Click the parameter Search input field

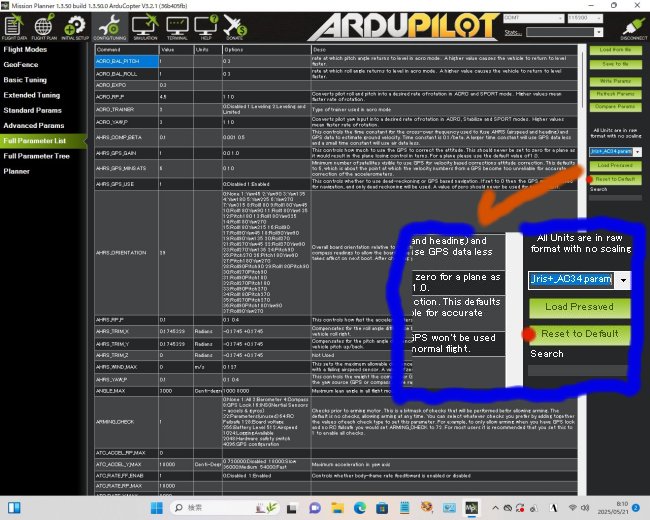click(615, 198)
